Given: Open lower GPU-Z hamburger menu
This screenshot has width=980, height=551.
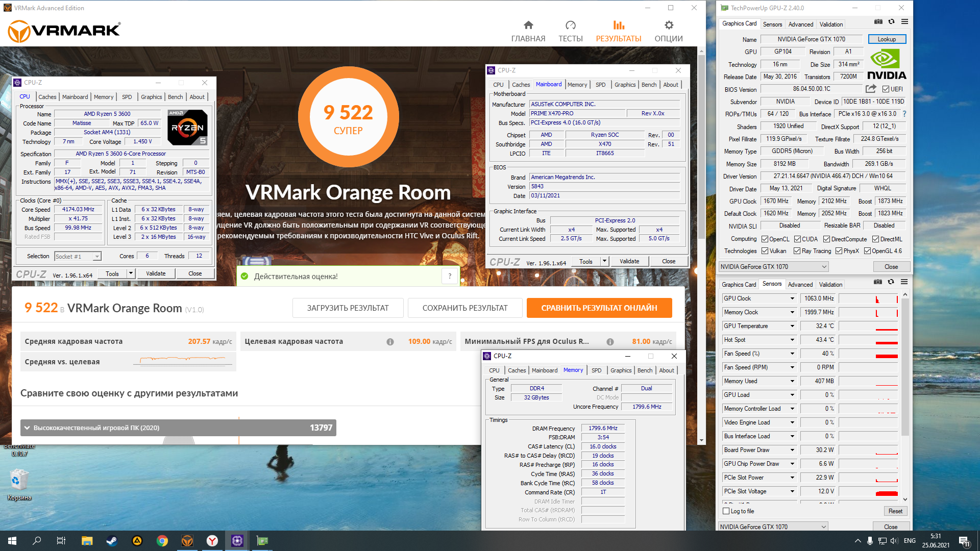Looking at the screenshot, I should pyautogui.click(x=904, y=282).
